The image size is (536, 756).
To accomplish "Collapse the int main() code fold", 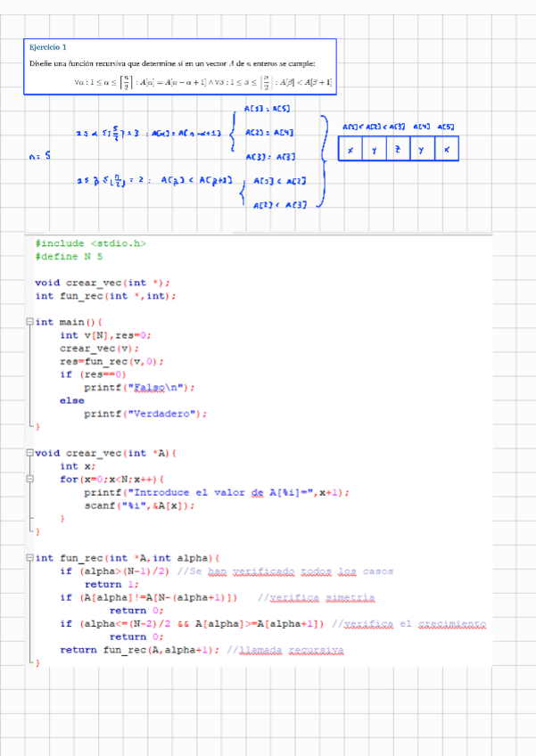I will [x=30, y=322].
